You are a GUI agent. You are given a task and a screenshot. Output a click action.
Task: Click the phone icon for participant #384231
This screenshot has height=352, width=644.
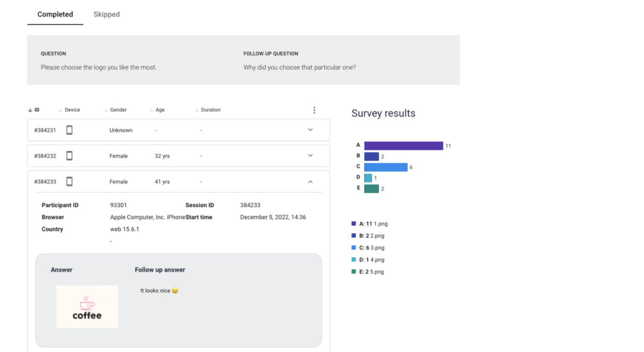69,130
